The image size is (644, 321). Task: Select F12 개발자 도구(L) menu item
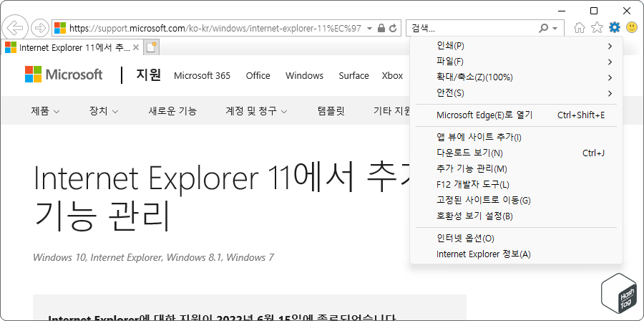pyautogui.click(x=516, y=185)
